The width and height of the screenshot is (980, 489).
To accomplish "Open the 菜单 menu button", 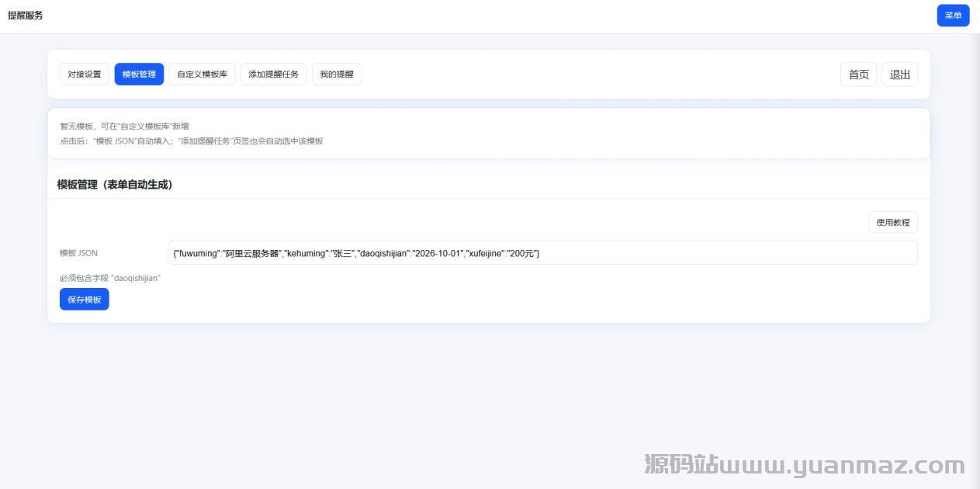I will (953, 16).
